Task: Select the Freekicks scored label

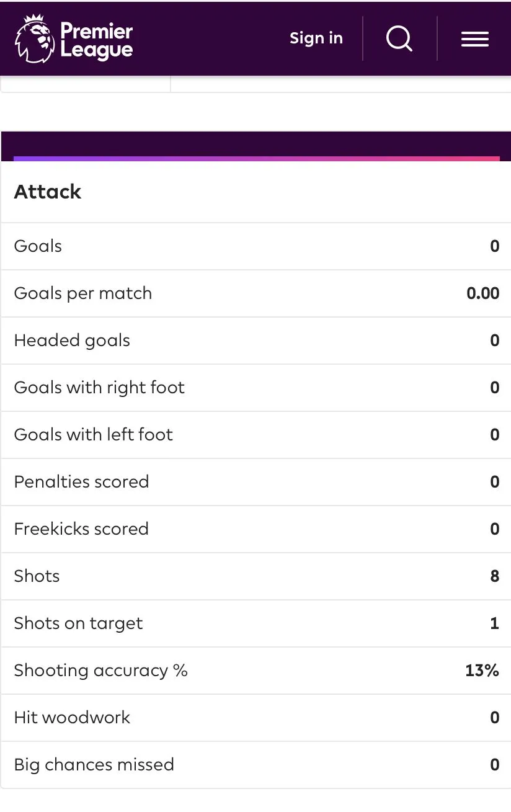Action: point(81,529)
